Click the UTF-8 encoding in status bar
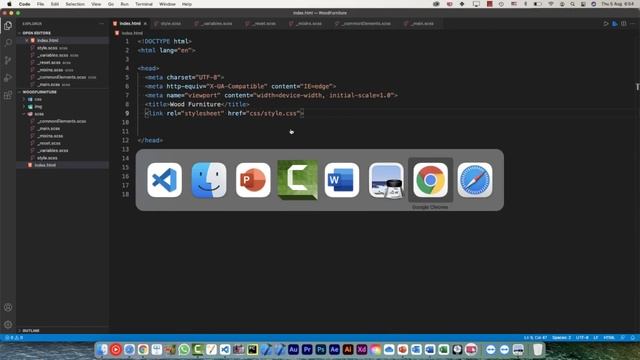 coord(582,338)
